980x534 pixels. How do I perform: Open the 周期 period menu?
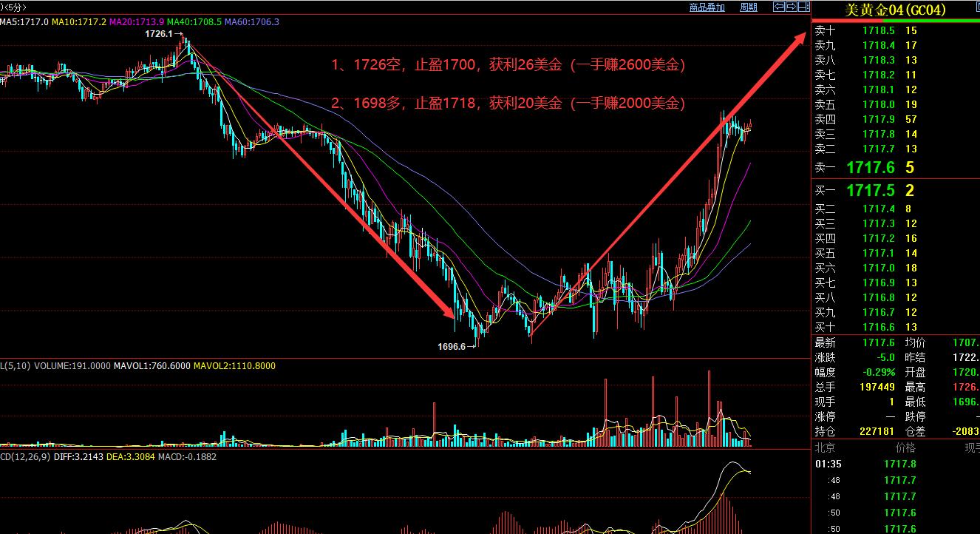pos(748,7)
